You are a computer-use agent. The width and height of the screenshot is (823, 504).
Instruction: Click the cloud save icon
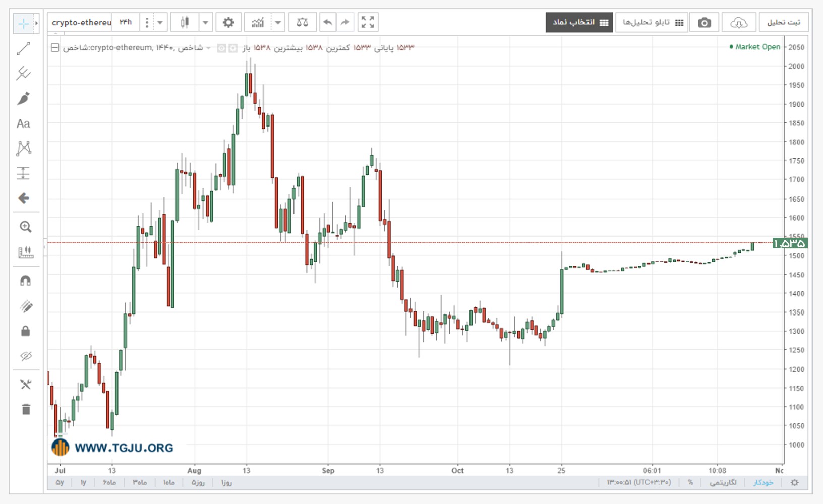(x=739, y=22)
